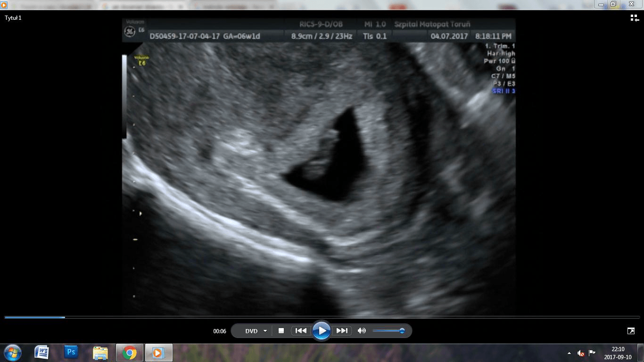644x362 pixels.
Task: Open the DVD menu button
Action: [251, 331]
